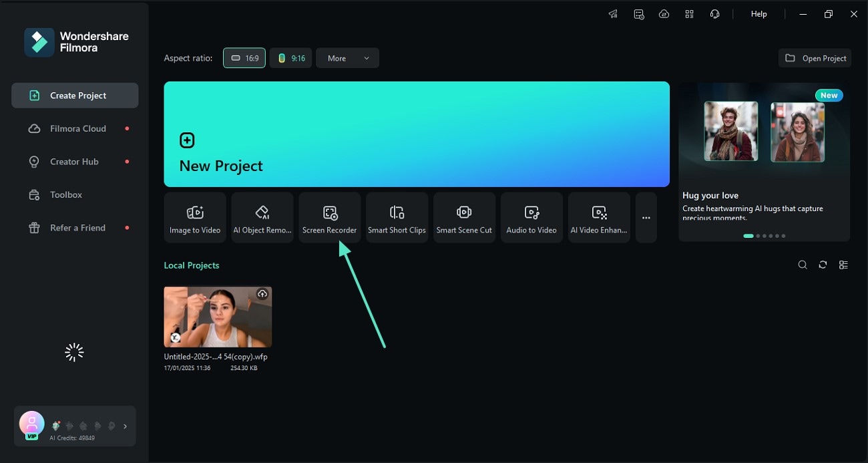
Task: Click the cloud upload badge on the project thumbnail
Action: point(262,294)
